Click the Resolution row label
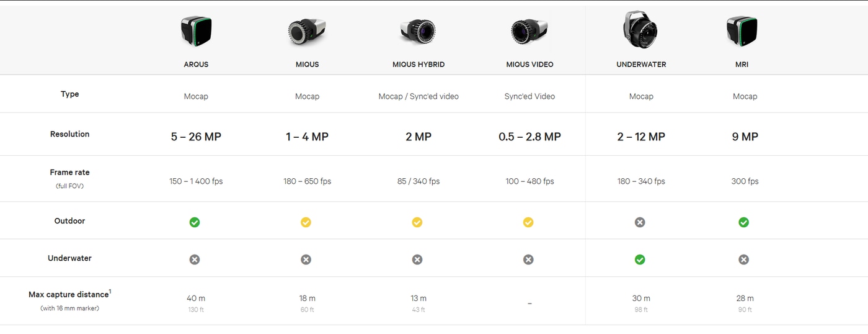 [70, 134]
